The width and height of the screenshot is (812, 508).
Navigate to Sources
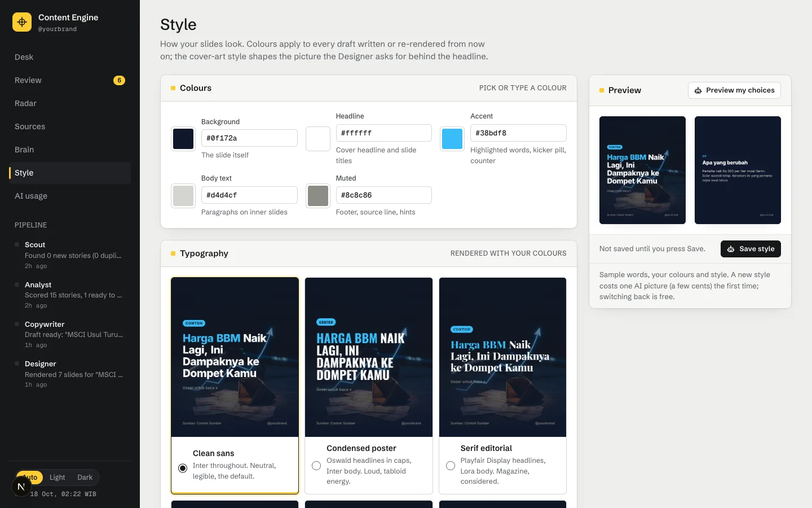click(x=70, y=126)
